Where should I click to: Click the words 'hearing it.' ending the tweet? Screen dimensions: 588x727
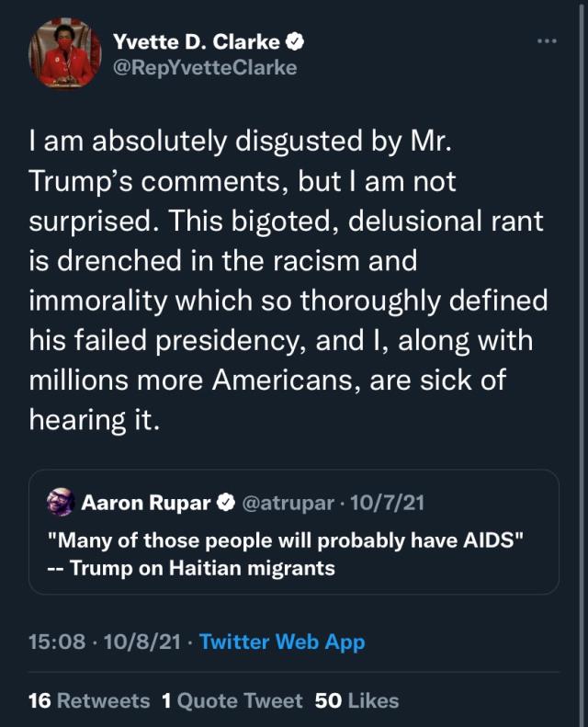pyautogui.click(x=93, y=419)
